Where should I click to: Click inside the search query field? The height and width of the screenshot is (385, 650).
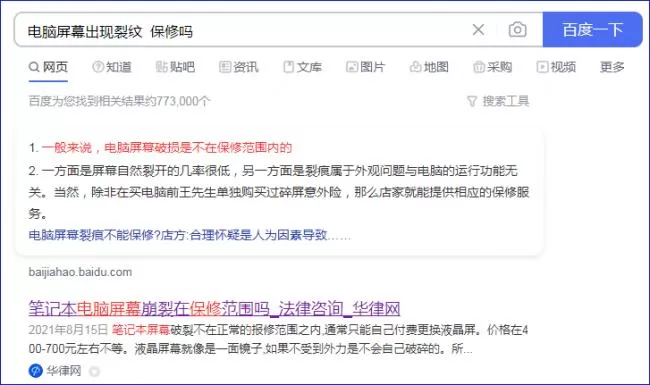coord(245,30)
